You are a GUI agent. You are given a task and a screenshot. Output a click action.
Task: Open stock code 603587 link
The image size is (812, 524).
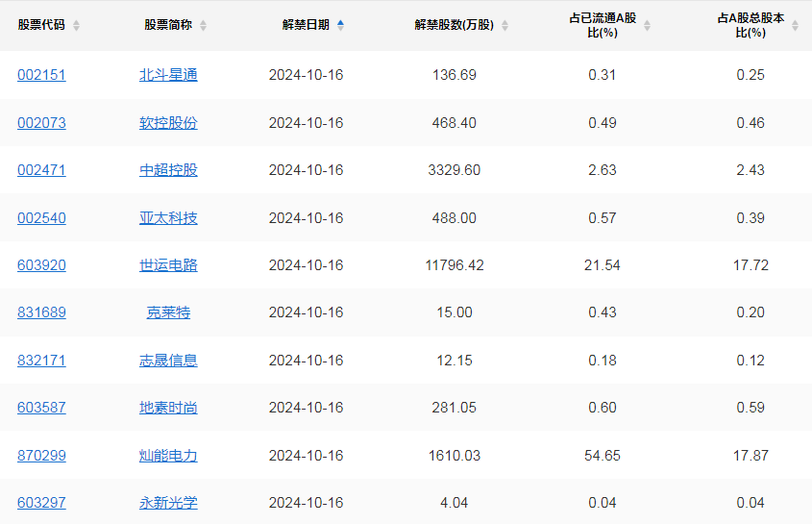tap(41, 408)
